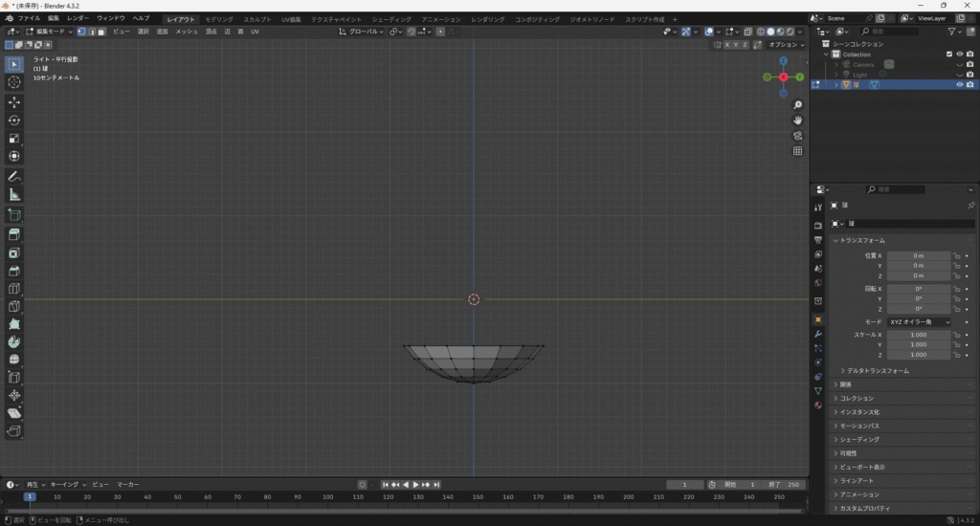Click the zoom magnifier viewport icon
The height and width of the screenshot is (526, 980).
point(797,105)
